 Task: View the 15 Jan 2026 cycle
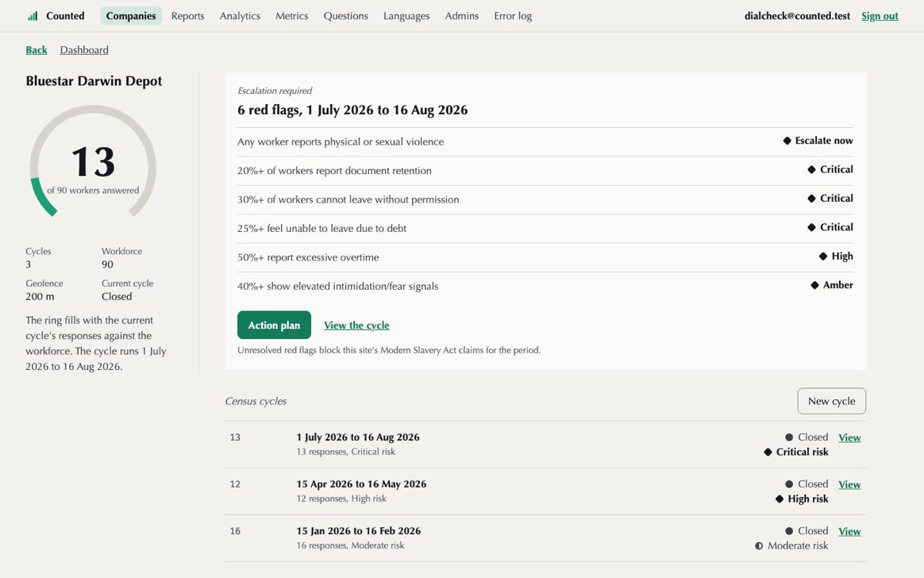pyautogui.click(x=849, y=532)
